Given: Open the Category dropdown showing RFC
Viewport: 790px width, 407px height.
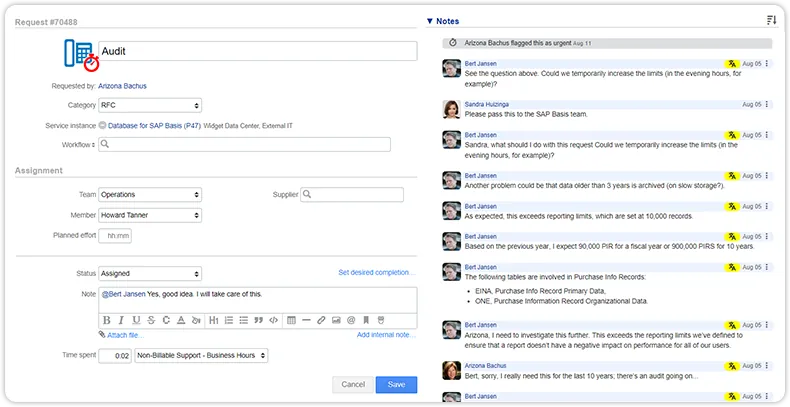Looking at the screenshot, I should pyautogui.click(x=150, y=105).
